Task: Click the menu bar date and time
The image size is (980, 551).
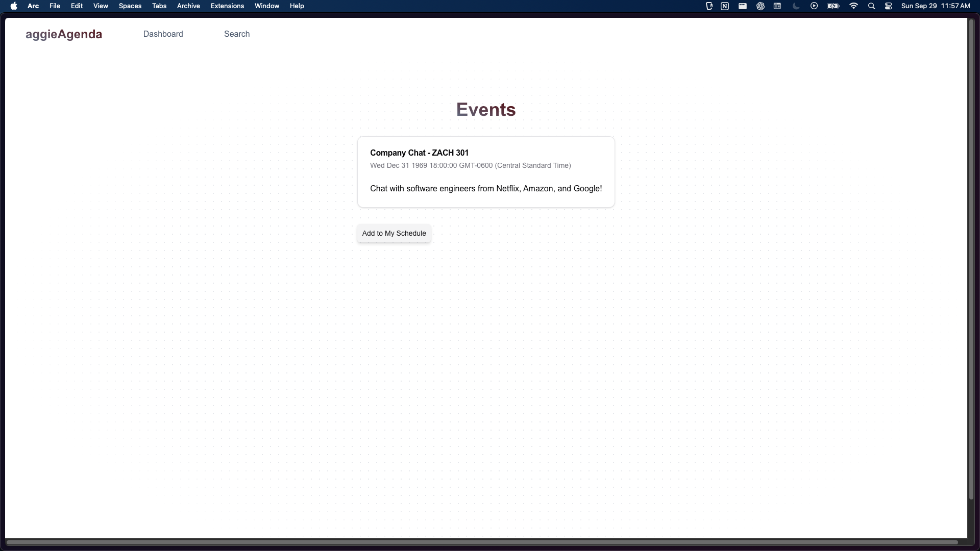Action: [x=935, y=6]
